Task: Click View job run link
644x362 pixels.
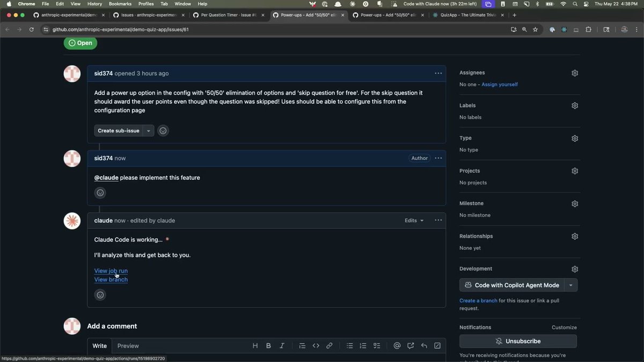Action: (x=111, y=271)
